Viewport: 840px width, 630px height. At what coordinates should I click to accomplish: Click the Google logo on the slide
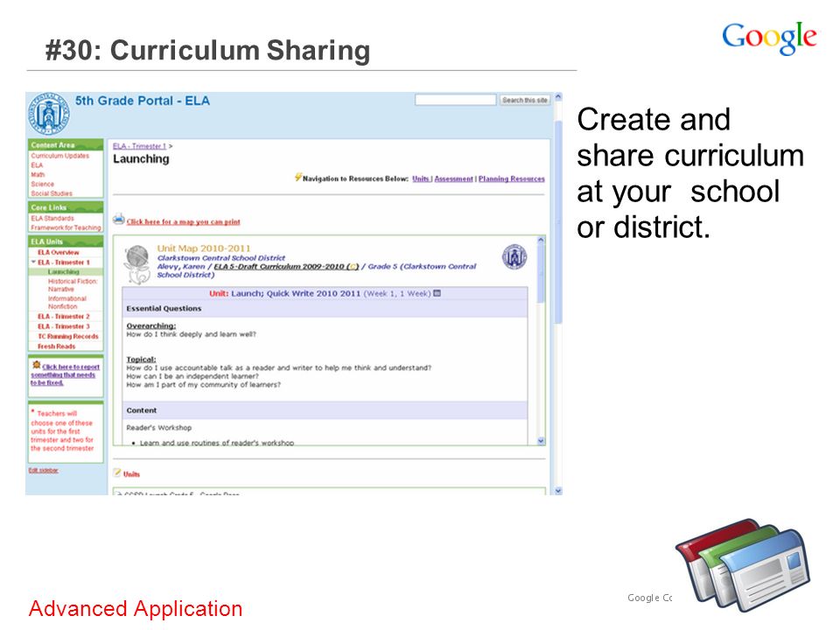[769, 38]
